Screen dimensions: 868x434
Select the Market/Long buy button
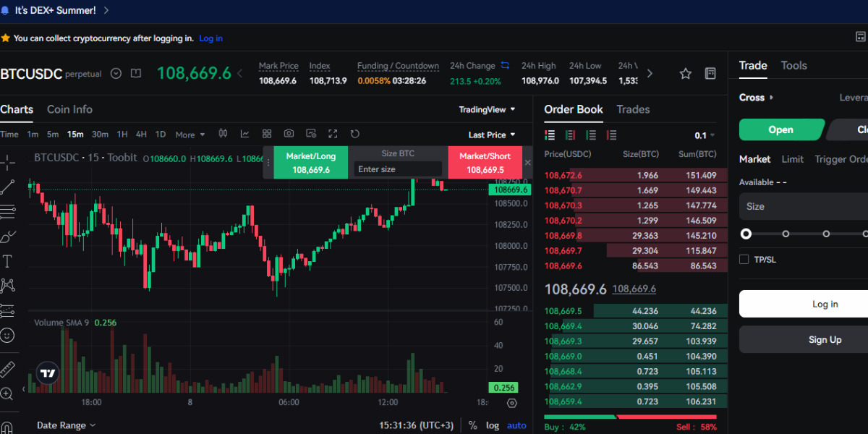coord(310,162)
